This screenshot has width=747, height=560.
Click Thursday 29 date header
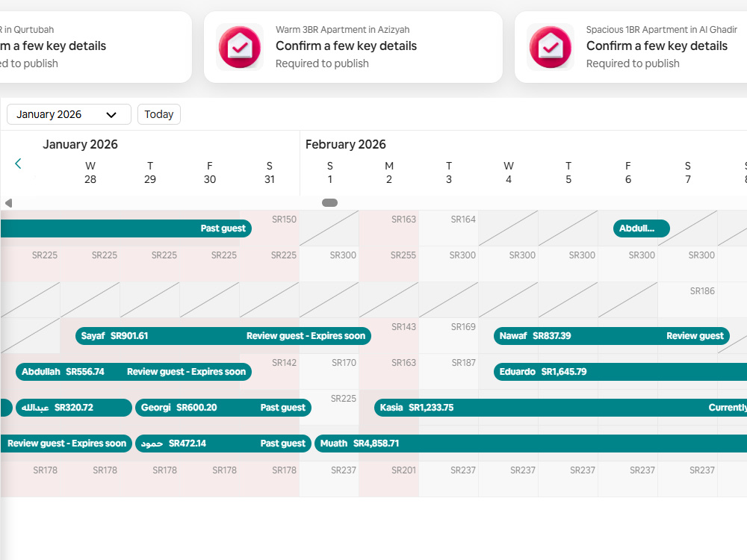click(150, 172)
